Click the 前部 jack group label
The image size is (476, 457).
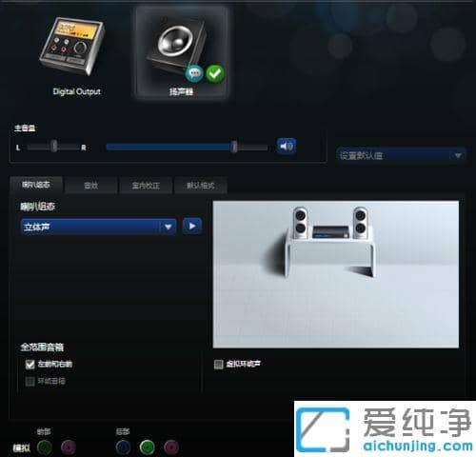[x=44, y=431]
